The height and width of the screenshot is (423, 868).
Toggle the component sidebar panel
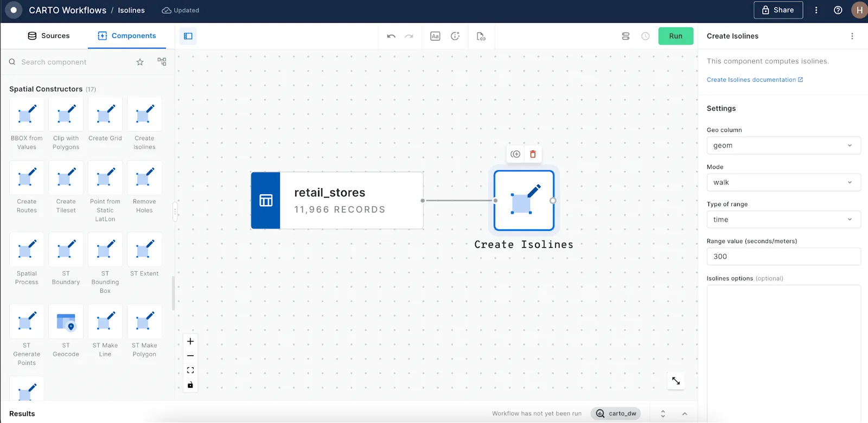pos(188,36)
